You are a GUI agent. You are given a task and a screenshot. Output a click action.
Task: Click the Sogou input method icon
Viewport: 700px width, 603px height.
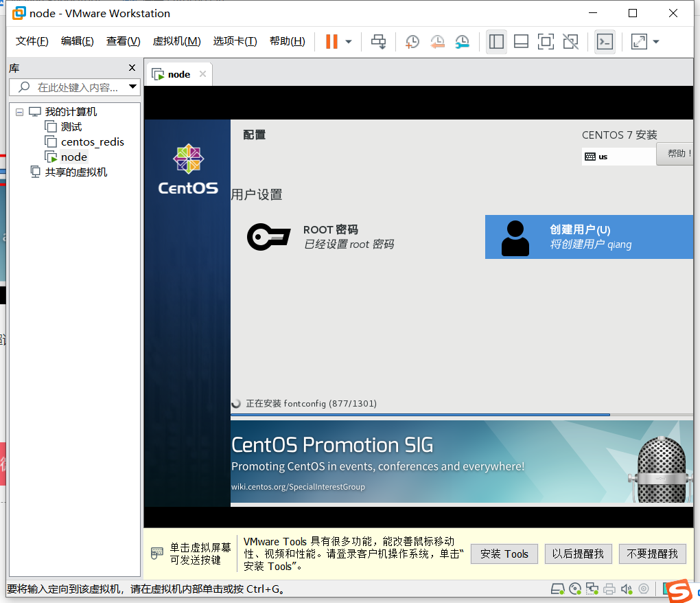click(679, 591)
